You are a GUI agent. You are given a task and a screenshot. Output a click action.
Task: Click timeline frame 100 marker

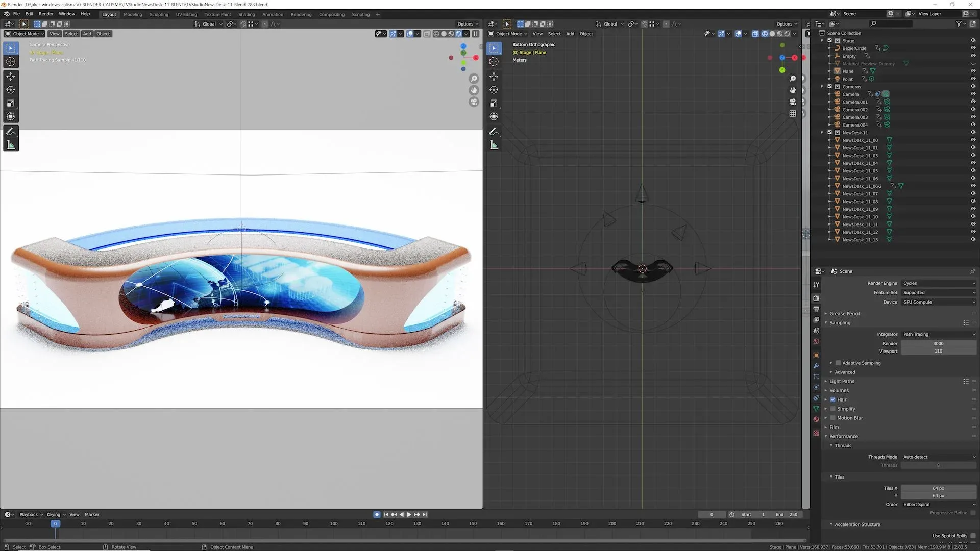click(334, 523)
